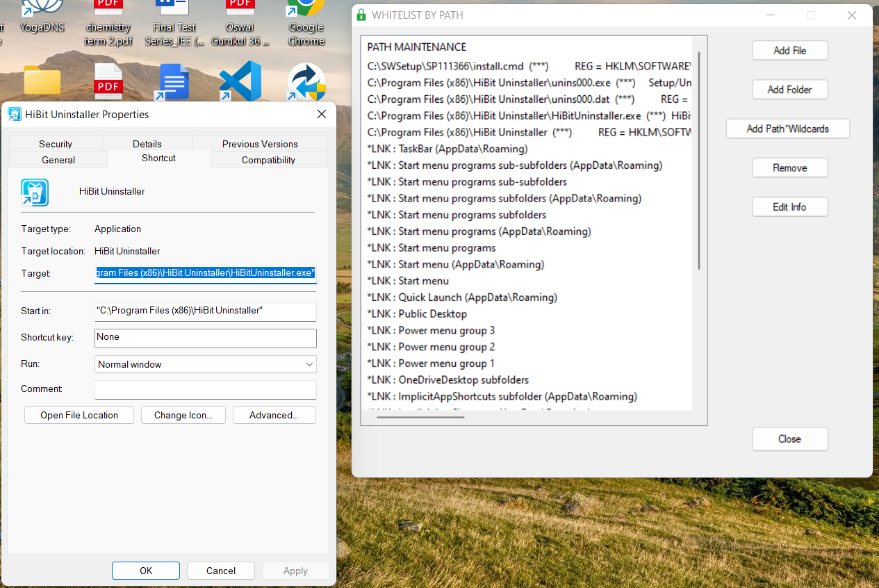The image size is (879, 588).
Task: Select blue document shortcut on desktop
Action: click(x=174, y=82)
